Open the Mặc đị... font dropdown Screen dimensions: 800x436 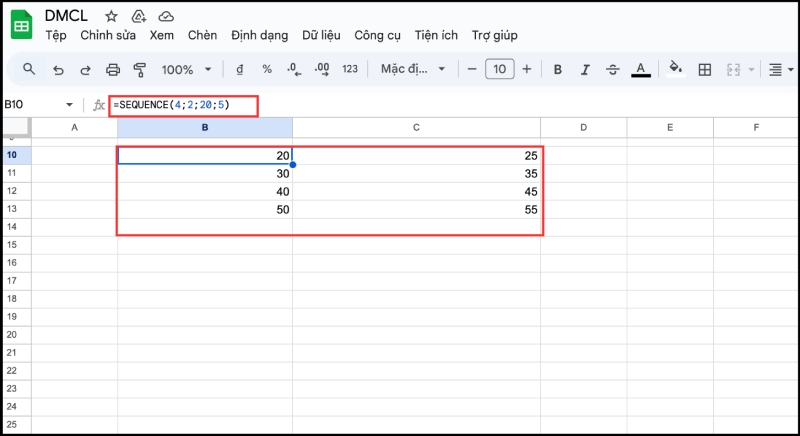[413, 69]
